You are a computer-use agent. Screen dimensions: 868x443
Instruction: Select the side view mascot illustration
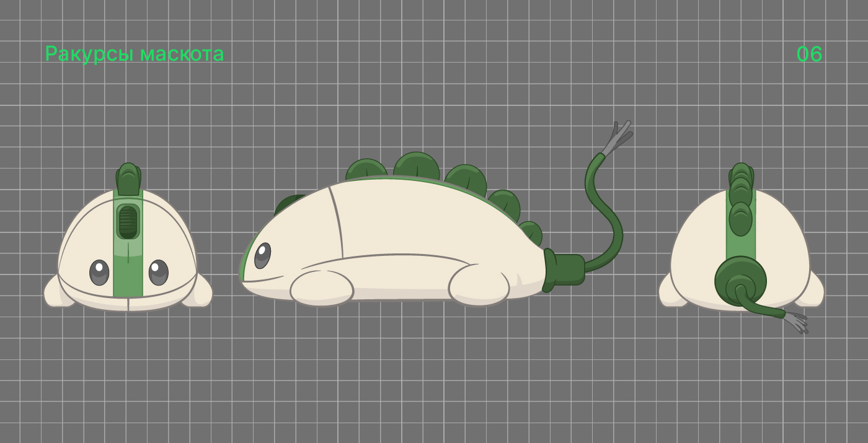click(435, 214)
